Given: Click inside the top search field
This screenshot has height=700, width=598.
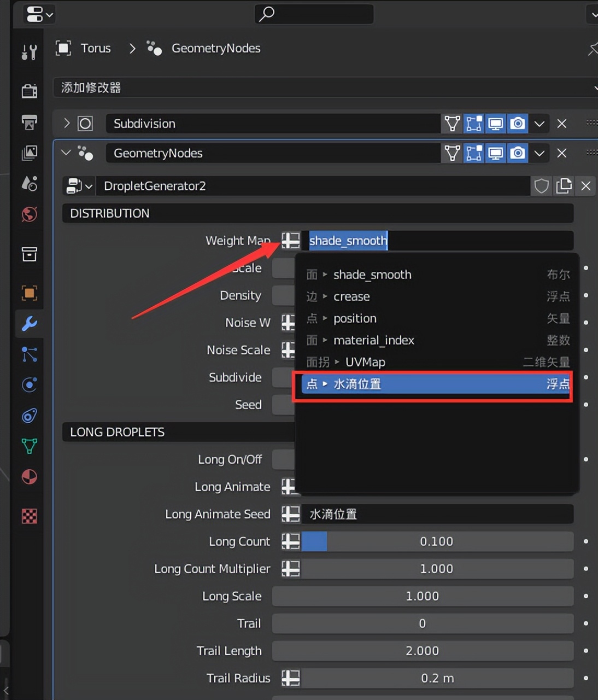Looking at the screenshot, I should (x=314, y=14).
